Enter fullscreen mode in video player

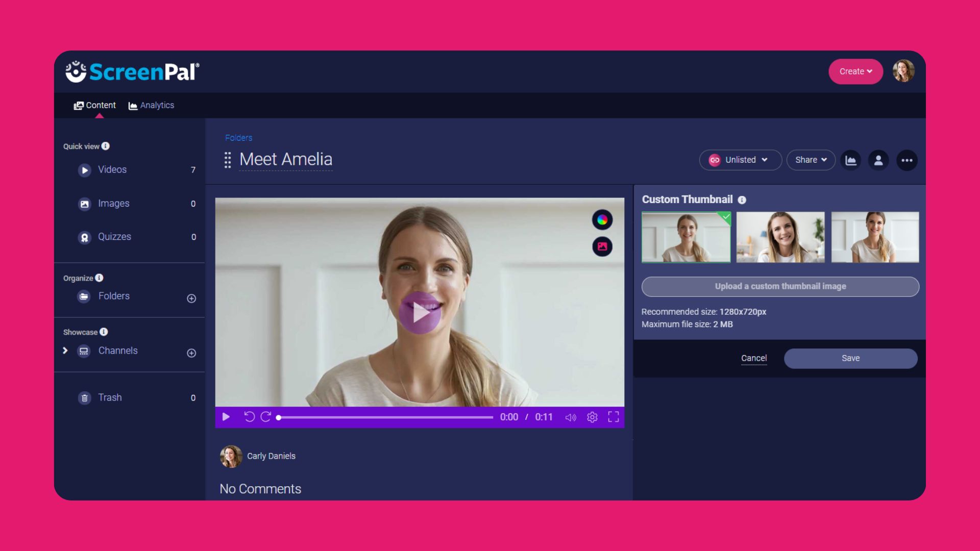(614, 417)
